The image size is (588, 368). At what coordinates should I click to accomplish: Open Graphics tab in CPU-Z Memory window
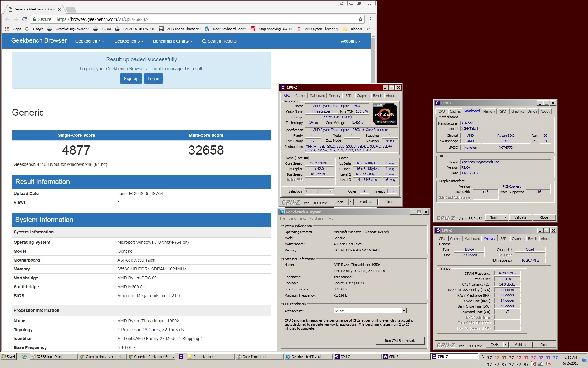pos(518,239)
